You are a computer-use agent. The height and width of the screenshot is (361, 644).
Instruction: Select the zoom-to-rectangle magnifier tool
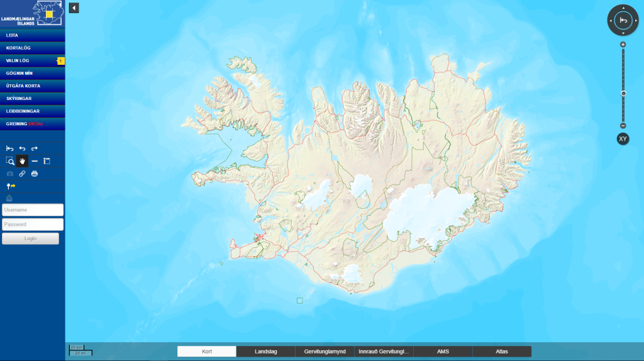[x=10, y=161]
